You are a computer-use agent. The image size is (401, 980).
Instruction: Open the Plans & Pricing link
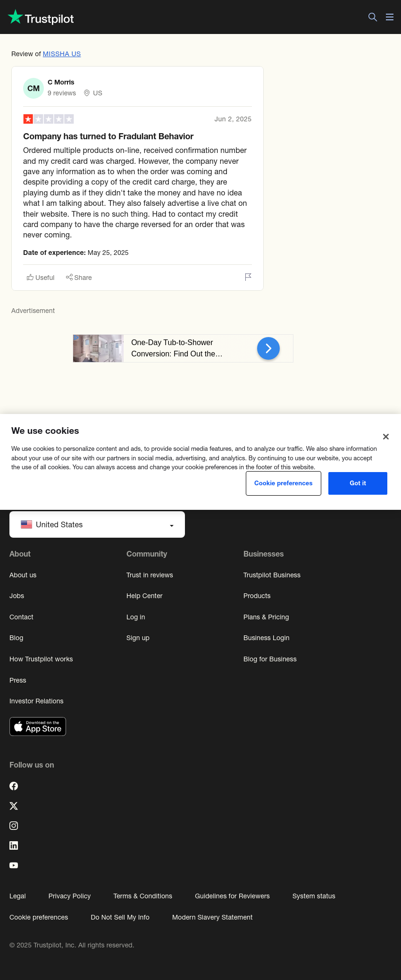(x=266, y=617)
